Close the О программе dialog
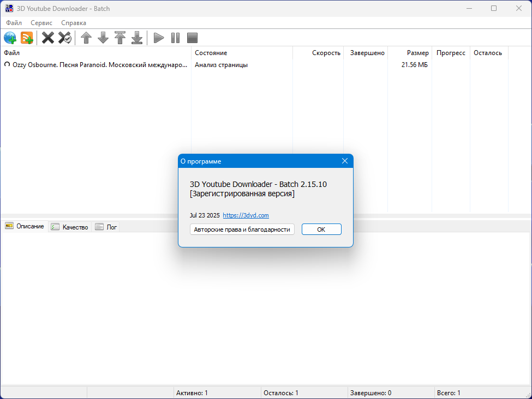Screen dimensions: 532x399 coord(345,161)
